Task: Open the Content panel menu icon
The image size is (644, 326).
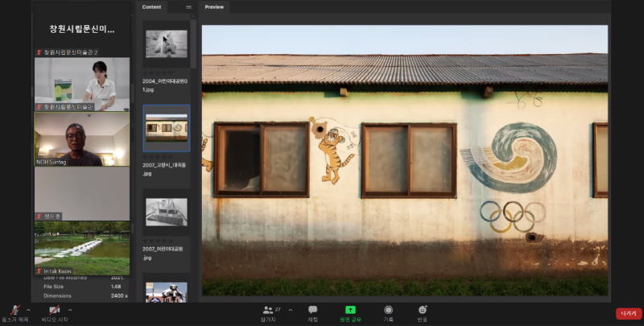Action: [188, 7]
